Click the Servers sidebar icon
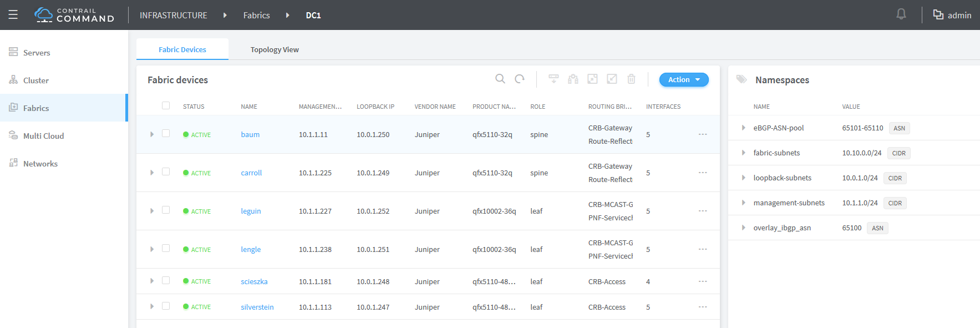The width and height of the screenshot is (980, 328). (x=13, y=52)
